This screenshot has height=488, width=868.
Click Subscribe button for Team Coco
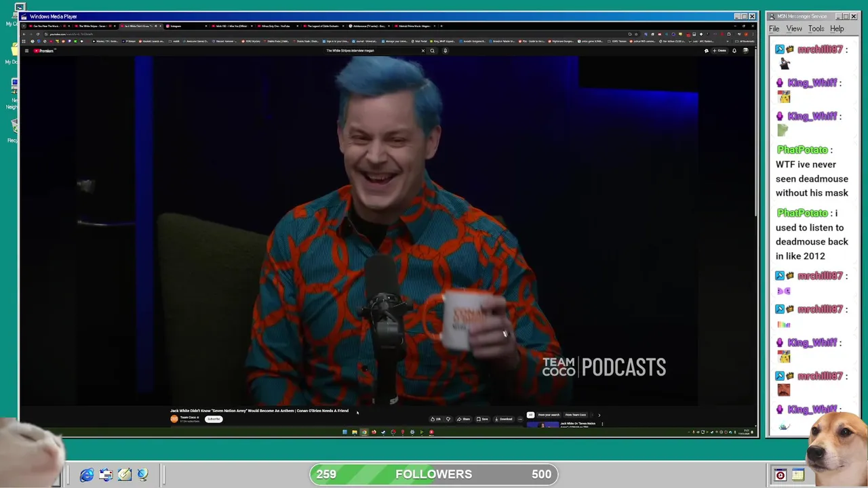[x=214, y=419]
